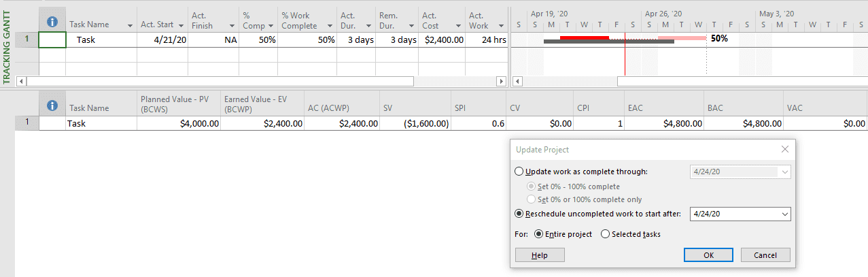Screen dimensions: 868x277
Task: Select the $2,400.00 Act. Cost cell
Action: point(442,39)
